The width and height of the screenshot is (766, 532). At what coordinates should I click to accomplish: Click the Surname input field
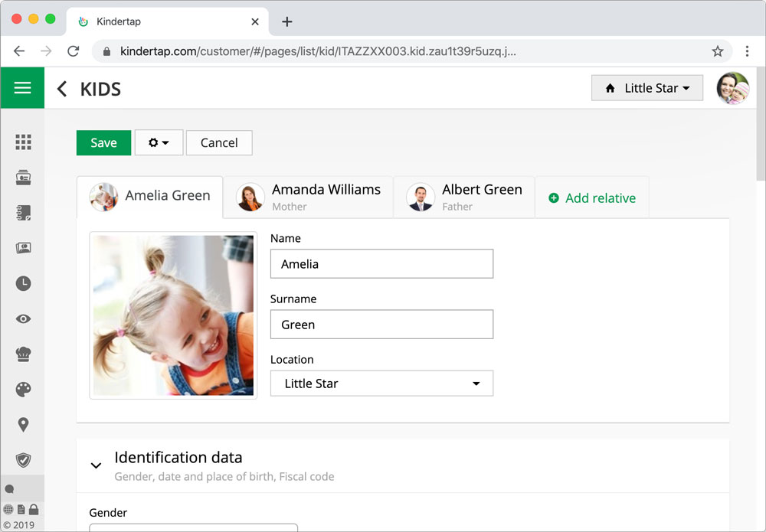(381, 325)
